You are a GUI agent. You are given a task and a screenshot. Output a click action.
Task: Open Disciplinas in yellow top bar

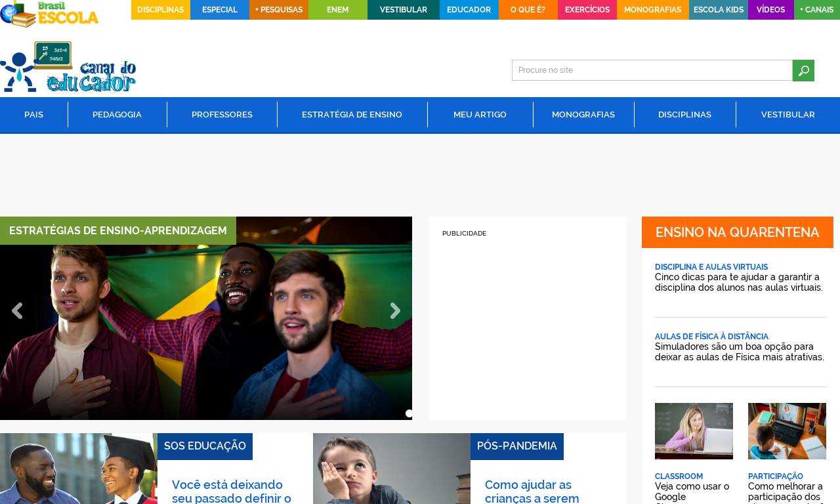pos(161,10)
